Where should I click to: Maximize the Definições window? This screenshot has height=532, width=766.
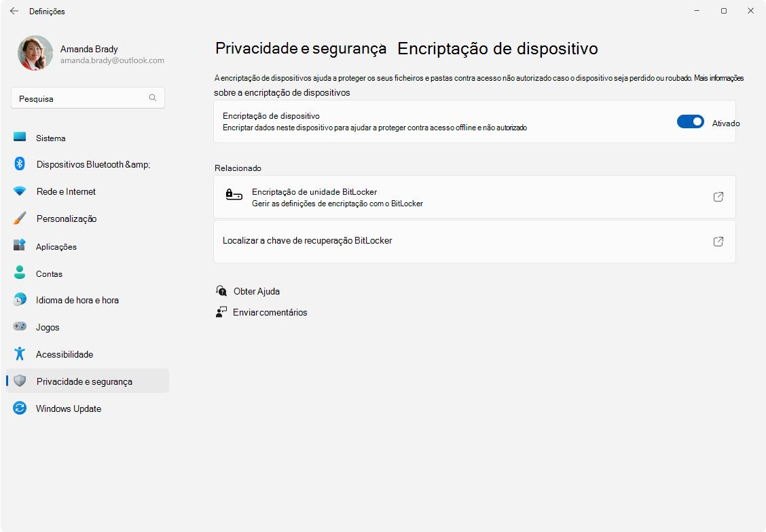[724, 11]
